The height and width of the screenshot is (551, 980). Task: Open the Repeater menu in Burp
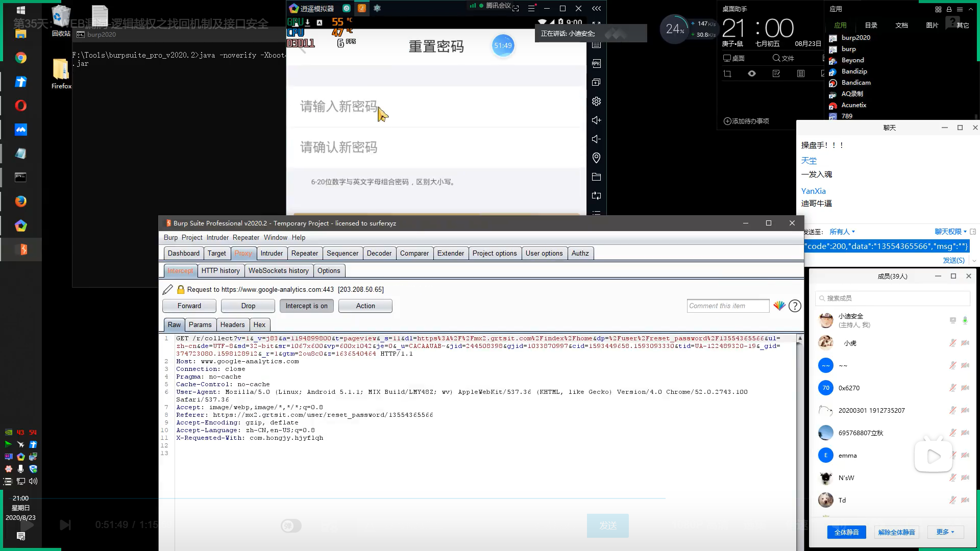pyautogui.click(x=246, y=237)
